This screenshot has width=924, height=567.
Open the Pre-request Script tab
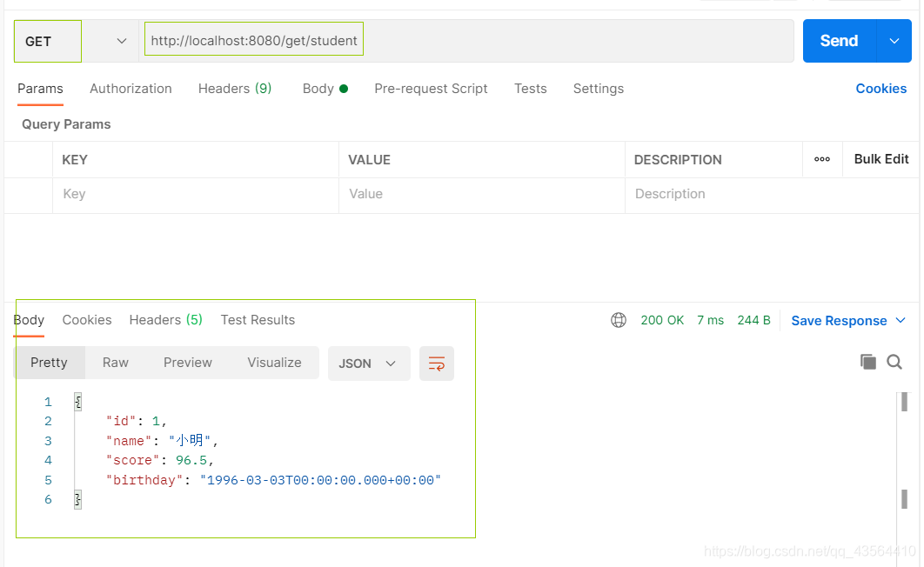[431, 89]
